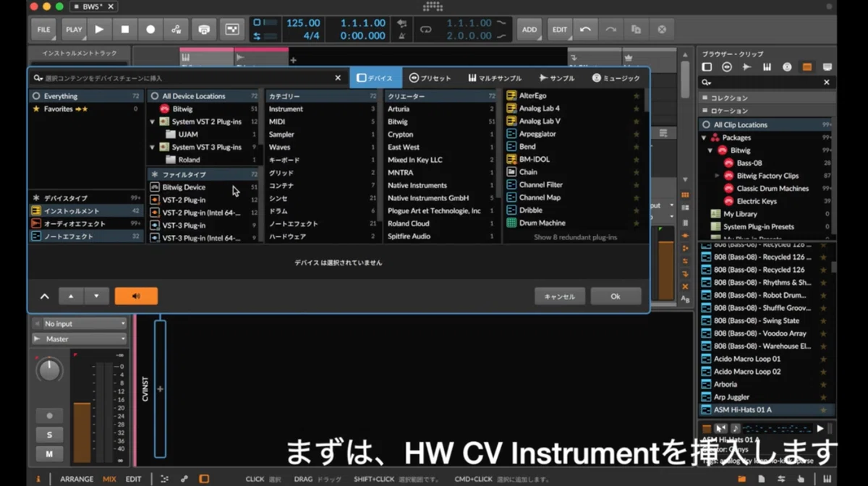
Task: Select the Analog Lab 4 plug-in
Action: pos(574,108)
